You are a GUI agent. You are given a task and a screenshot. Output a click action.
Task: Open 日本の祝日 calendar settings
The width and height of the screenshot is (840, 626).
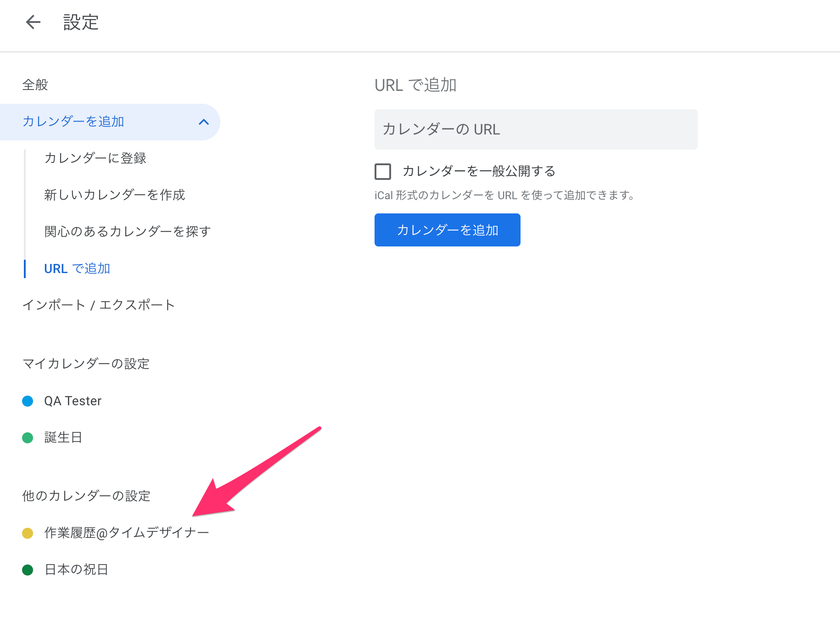(76, 570)
